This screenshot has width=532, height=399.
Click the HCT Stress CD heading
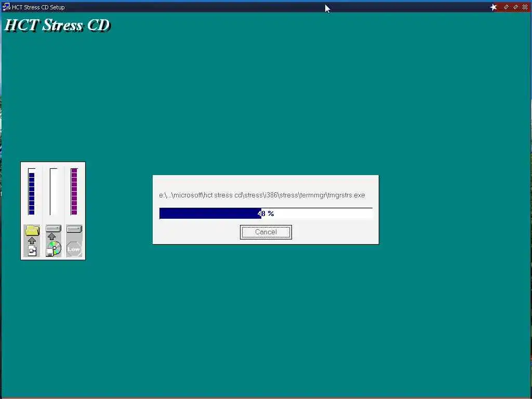point(57,25)
